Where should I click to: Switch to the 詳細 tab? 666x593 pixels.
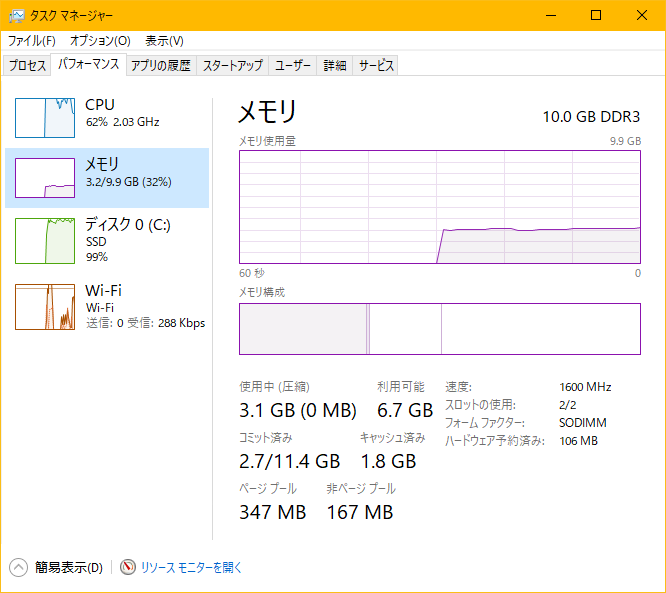point(335,65)
